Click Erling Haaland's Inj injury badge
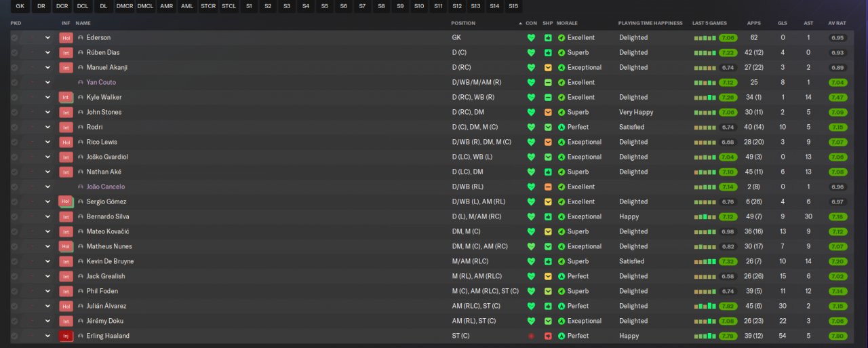This screenshot has height=348, width=868. pos(66,336)
